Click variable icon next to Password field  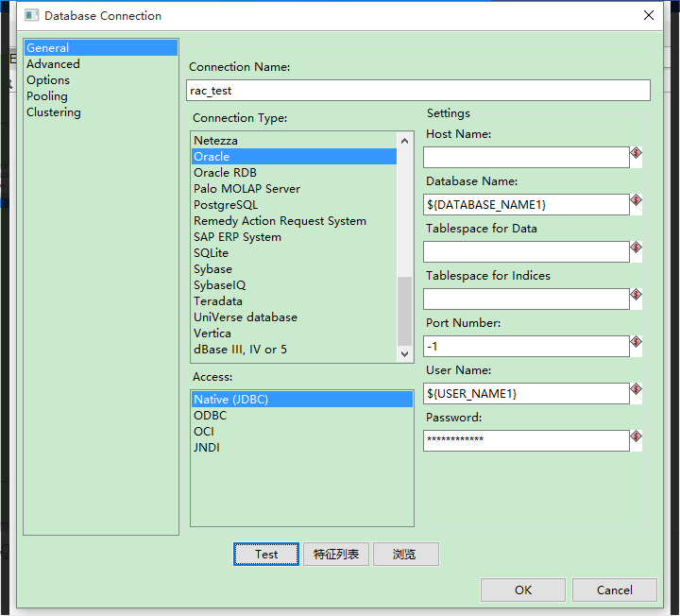636,436
